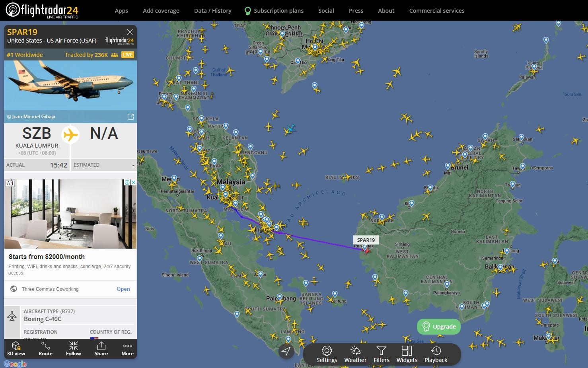Close the SPAR19 flight panel
The width and height of the screenshot is (588, 368).
pos(130,32)
